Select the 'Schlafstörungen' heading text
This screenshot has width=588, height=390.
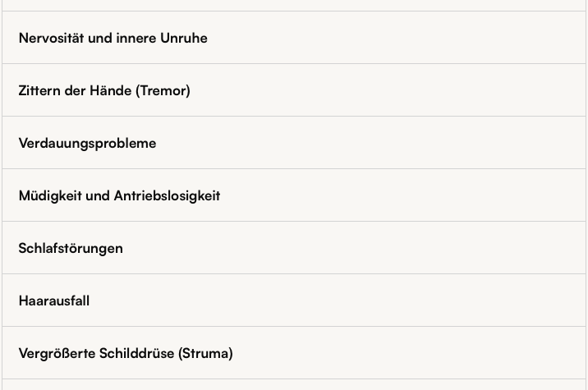(71, 248)
